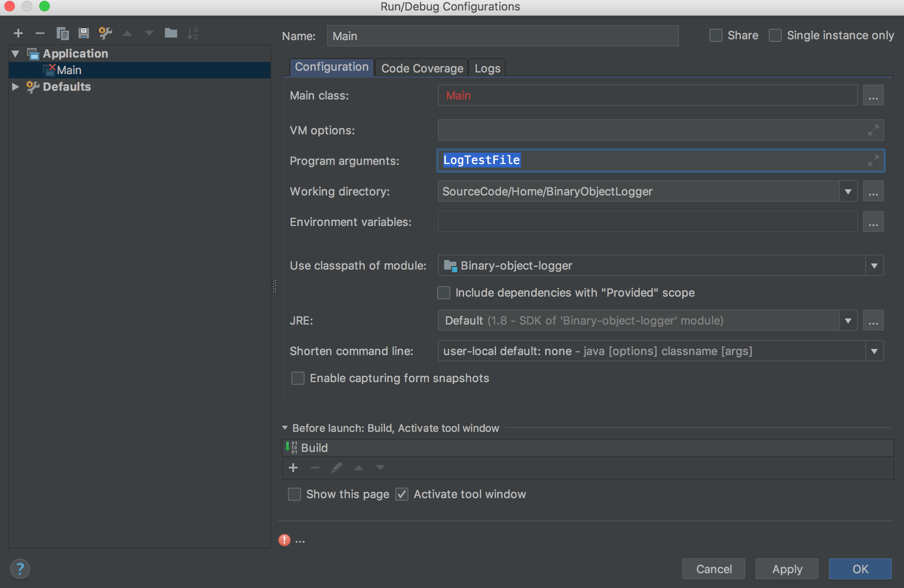Click the Apply button
The image size is (904, 588).
pos(787,569)
